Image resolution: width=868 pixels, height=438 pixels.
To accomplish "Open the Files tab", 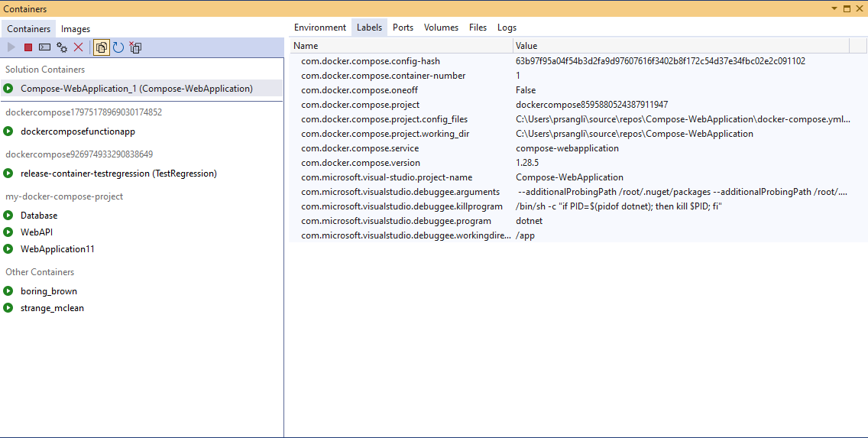I will click(478, 27).
